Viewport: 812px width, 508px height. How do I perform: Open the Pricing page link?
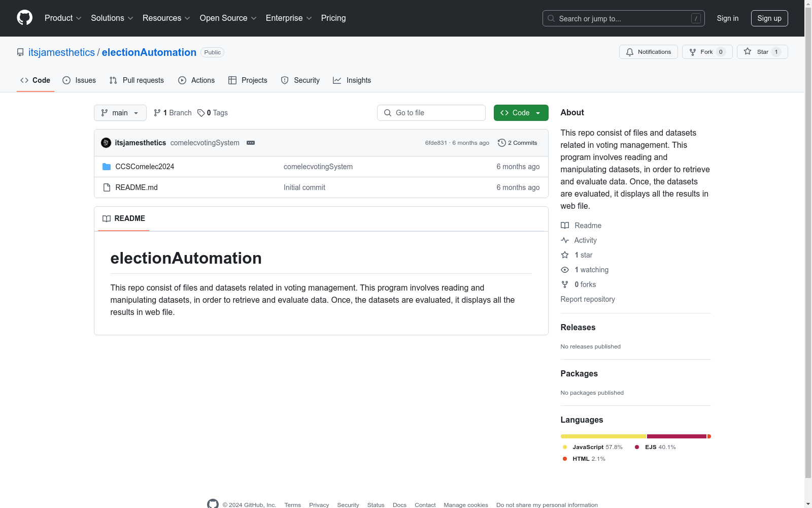pyautogui.click(x=333, y=18)
